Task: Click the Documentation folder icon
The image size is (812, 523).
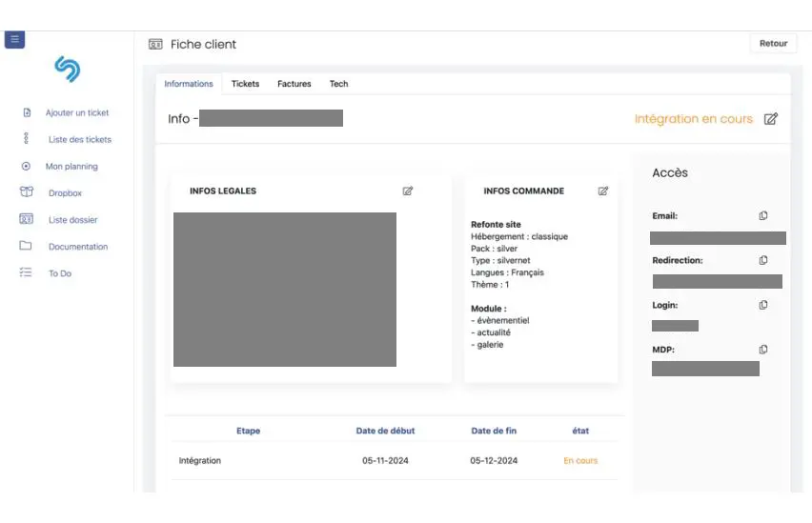Action: 26,246
